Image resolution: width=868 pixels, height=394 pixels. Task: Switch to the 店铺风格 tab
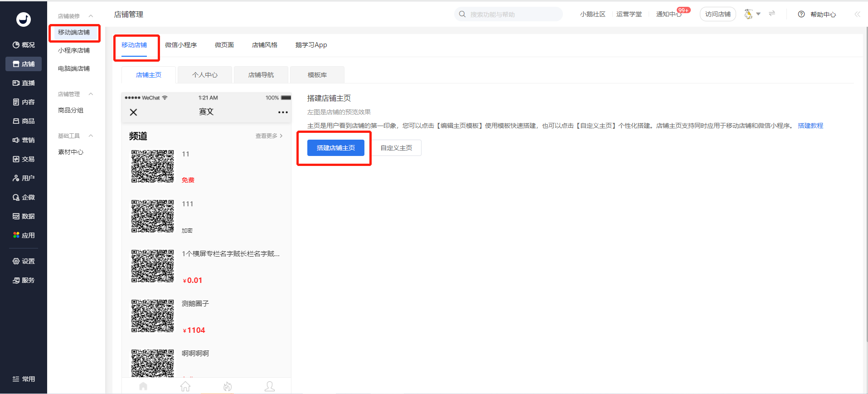click(x=265, y=45)
